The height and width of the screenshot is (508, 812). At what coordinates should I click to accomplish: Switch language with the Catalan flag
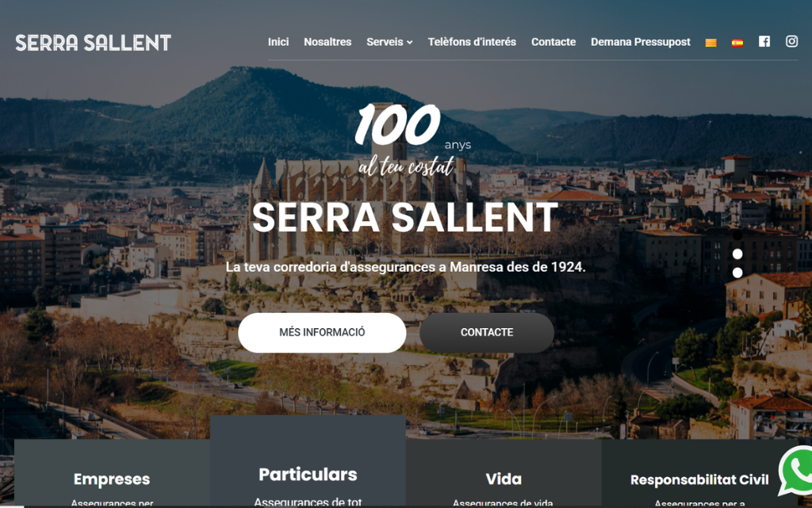[710, 43]
